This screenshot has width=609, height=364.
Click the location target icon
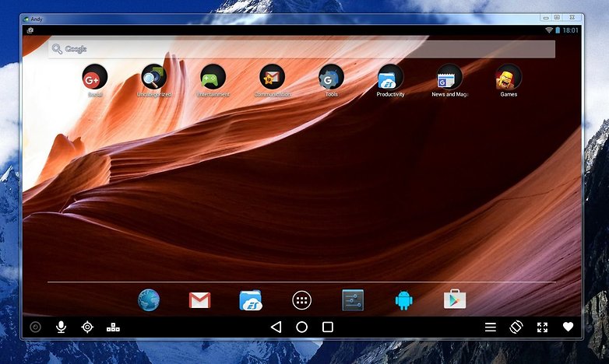click(x=87, y=327)
